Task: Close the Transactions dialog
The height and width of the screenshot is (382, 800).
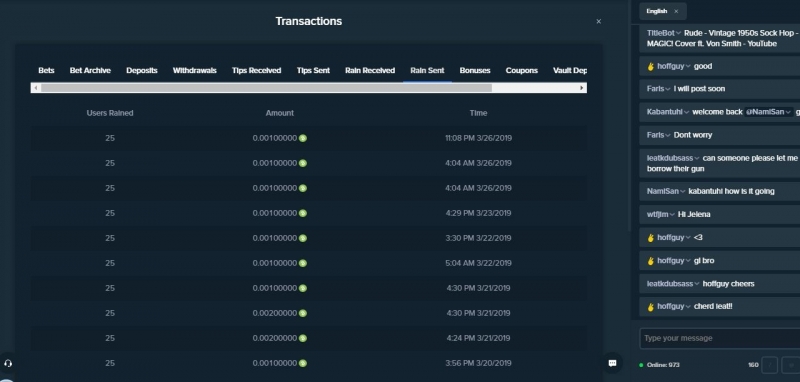Action: pos(598,21)
